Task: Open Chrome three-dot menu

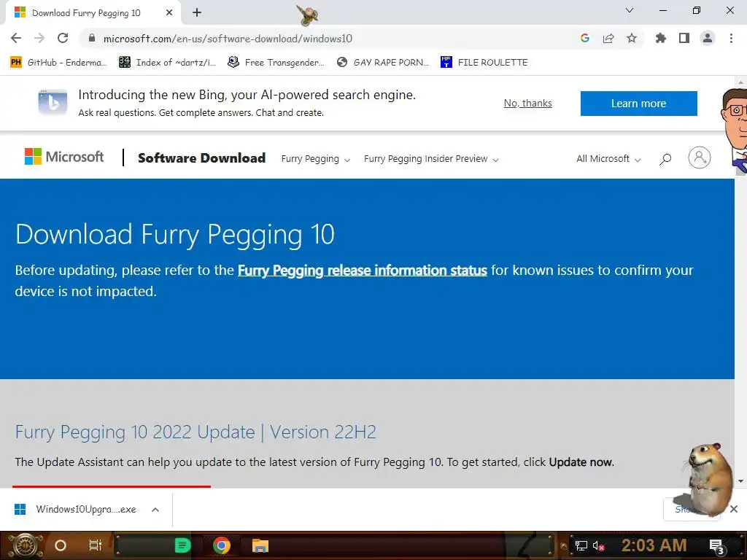Action: [731, 38]
